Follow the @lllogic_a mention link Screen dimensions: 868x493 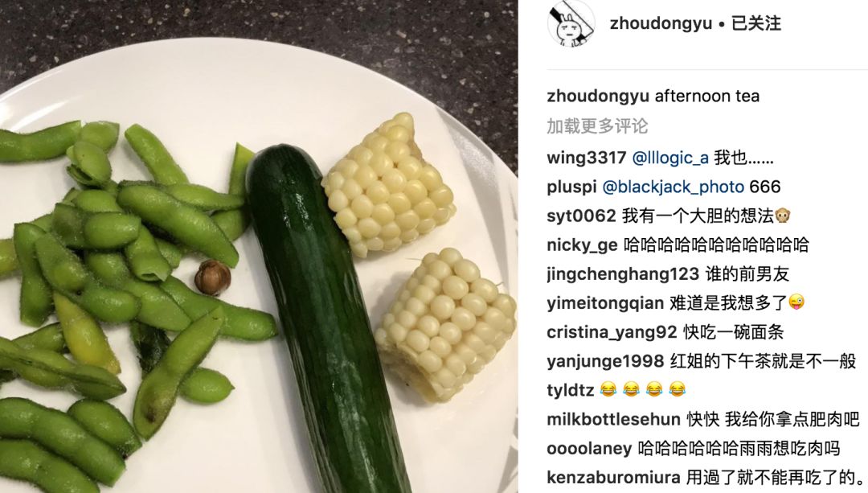pos(669,158)
